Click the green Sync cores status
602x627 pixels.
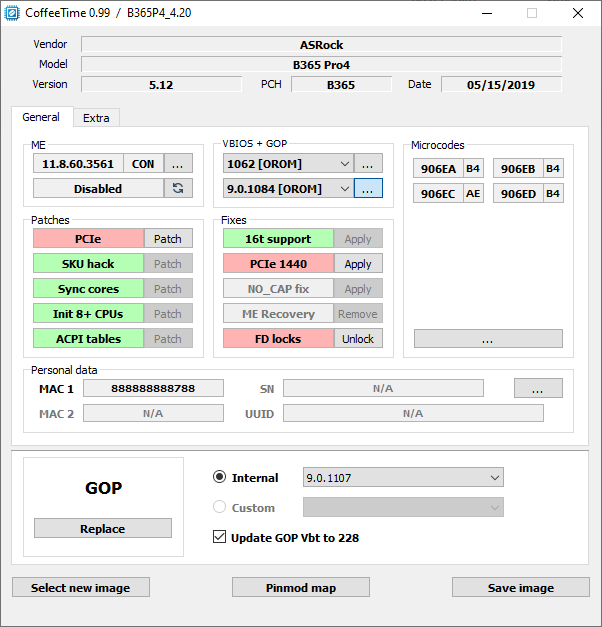point(88,289)
